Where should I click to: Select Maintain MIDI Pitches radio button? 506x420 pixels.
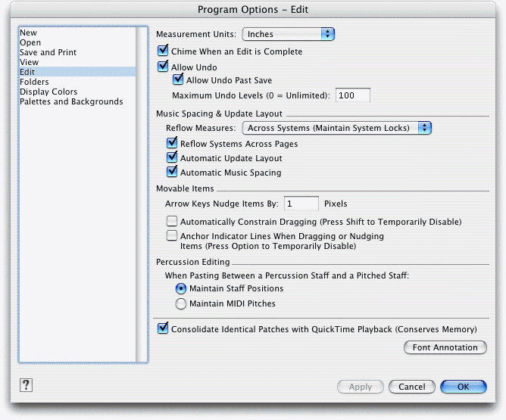181,303
